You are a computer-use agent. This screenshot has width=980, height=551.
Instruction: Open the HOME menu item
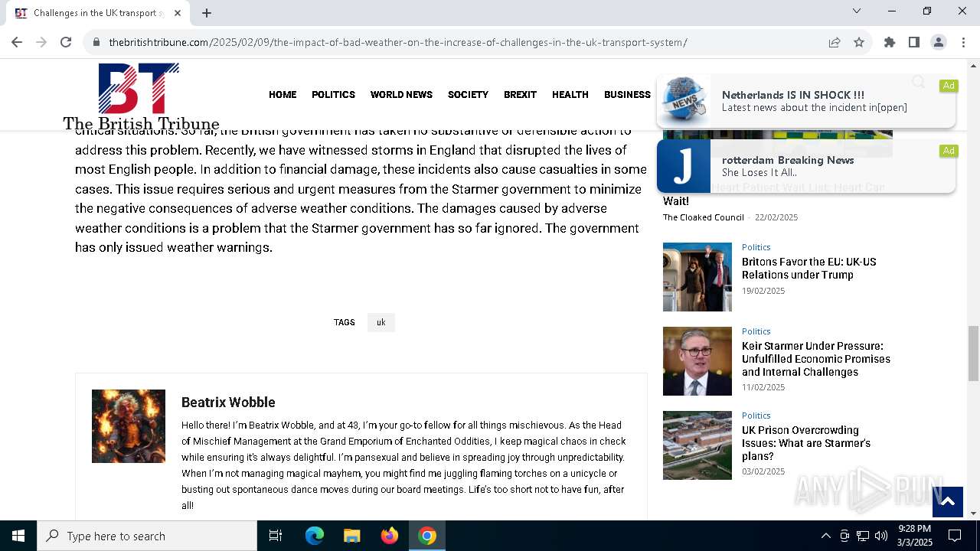(x=283, y=95)
